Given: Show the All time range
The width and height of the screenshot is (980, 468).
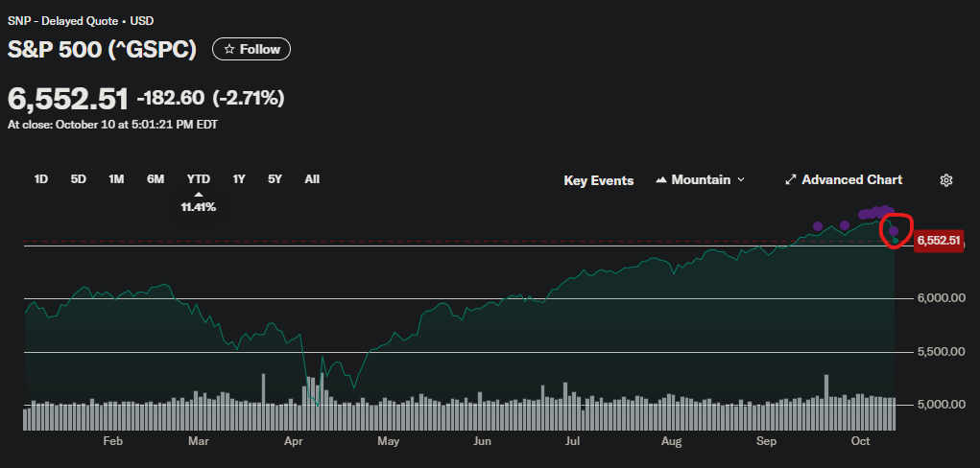Looking at the screenshot, I should pyautogui.click(x=312, y=179).
